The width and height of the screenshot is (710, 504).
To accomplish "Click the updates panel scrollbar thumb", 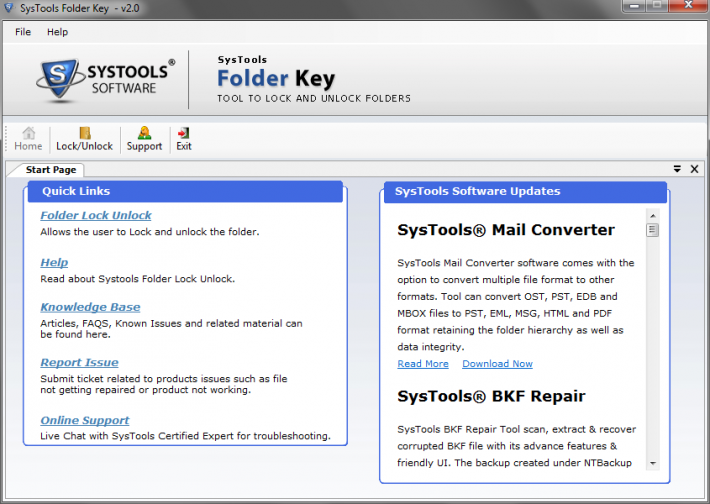I will (x=652, y=230).
